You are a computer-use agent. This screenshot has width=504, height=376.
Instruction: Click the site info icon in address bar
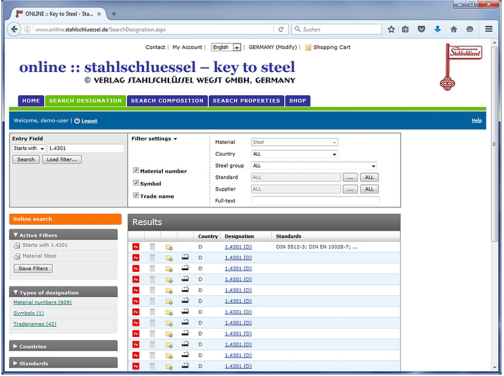click(27, 29)
